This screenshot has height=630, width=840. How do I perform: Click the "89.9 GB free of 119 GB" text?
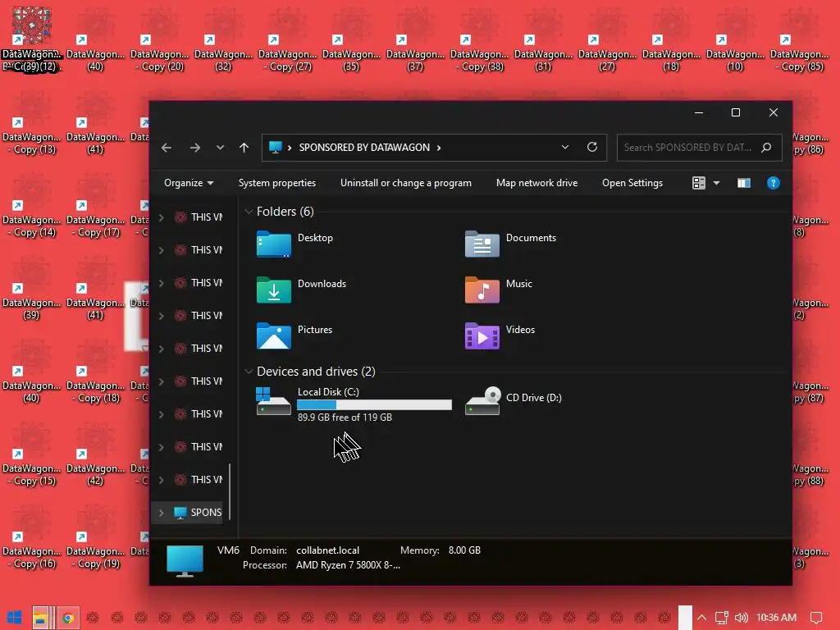coord(345,418)
